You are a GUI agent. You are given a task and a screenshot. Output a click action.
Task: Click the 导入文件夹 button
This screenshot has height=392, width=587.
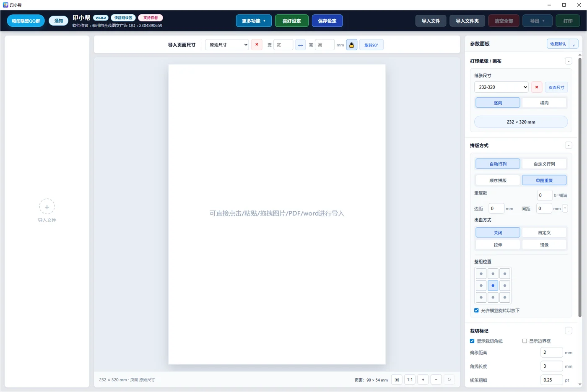[467, 21]
